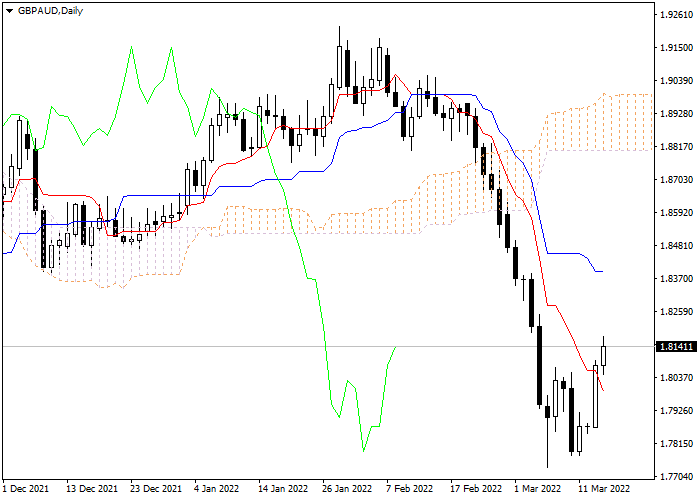Select the latest white candlestick at current price
The height and width of the screenshot is (500, 700).
pyautogui.click(x=604, y=356)
